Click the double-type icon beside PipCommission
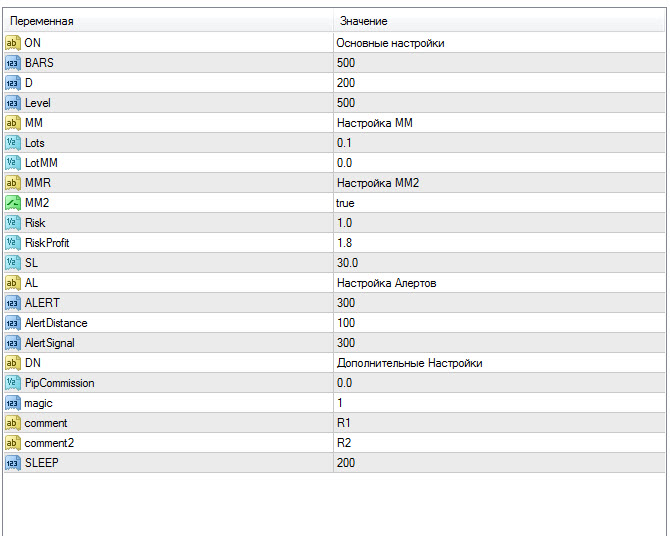 point(13,383)
